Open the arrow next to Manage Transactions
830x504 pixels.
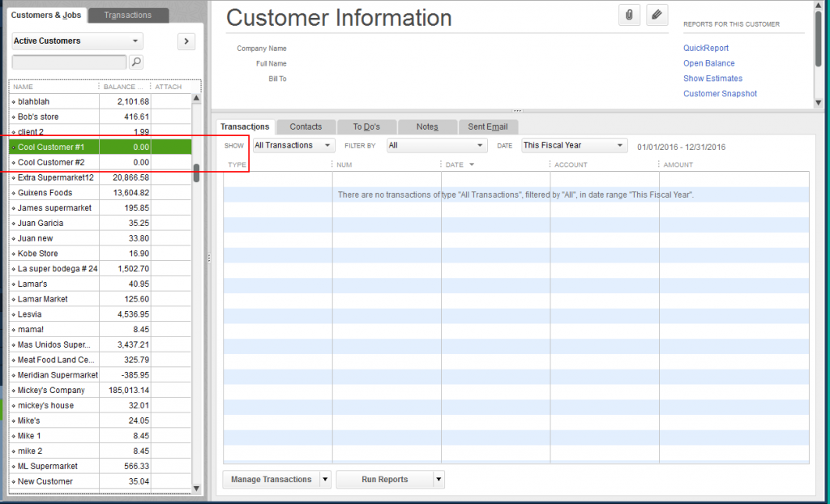326,480
